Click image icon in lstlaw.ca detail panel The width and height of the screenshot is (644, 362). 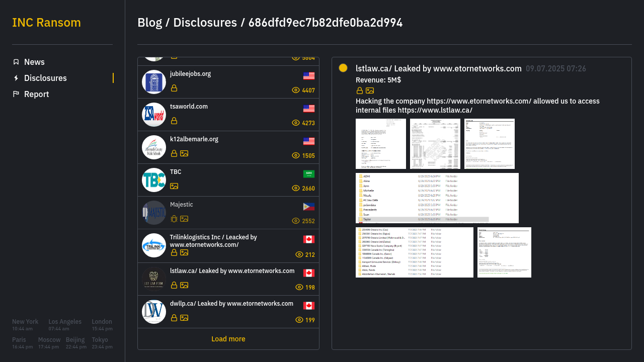370,90
